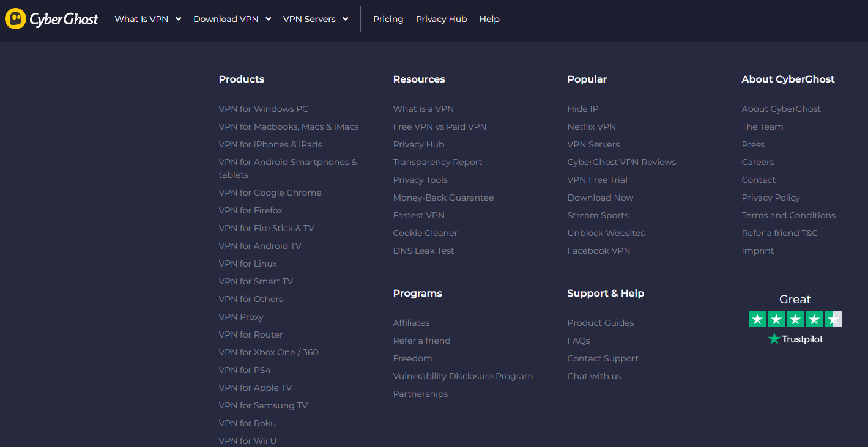868x447 pixels.
Task: Open VPN for Samsung TV link
Action: coord(264,405)
